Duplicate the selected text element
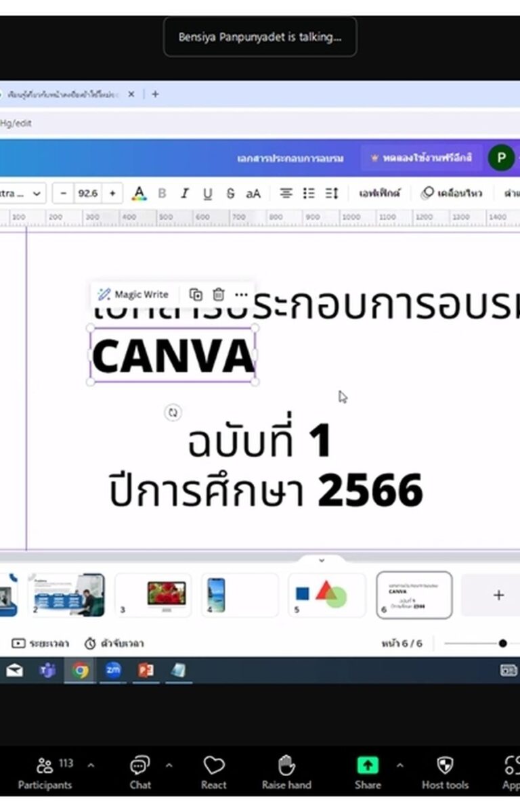 (x=196, y=294)
